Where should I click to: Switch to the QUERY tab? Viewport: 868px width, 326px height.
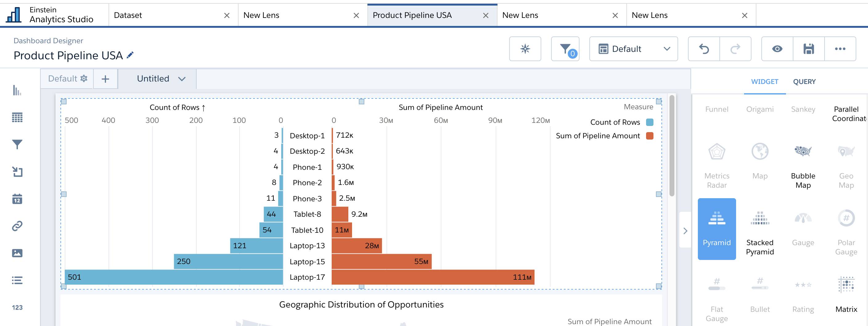pyautogui.click(x=805, y=81)
